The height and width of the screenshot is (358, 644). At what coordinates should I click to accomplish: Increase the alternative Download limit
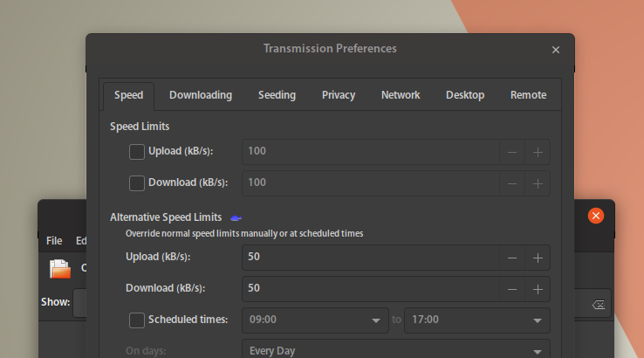coord(538,289)
